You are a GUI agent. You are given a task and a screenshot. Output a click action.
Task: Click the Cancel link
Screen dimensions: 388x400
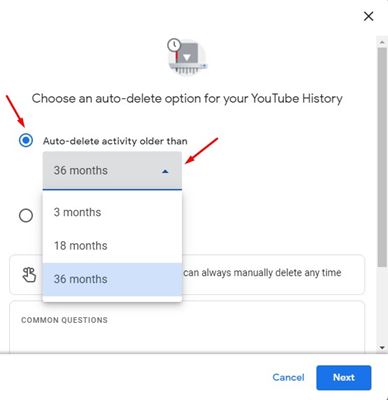tap(288, 377)
